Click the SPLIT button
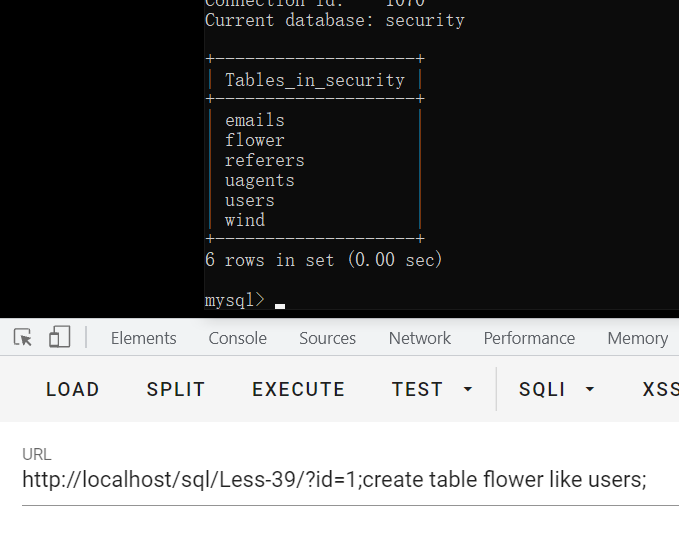 [x=176, y=389]
